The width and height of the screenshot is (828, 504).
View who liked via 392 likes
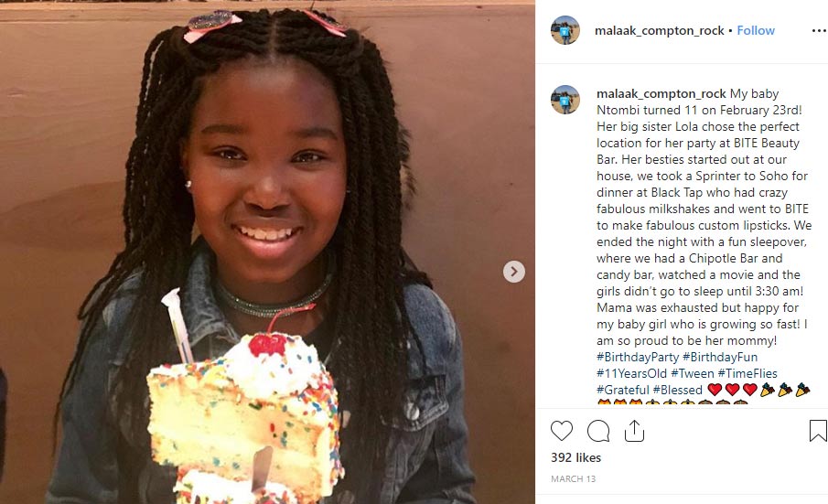[575, 457]
